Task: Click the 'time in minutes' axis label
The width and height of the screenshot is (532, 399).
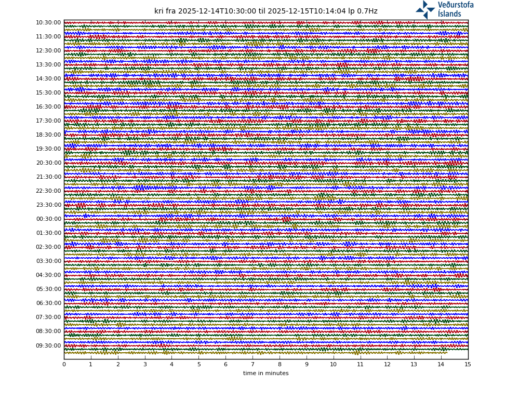Action: [265, 374]
